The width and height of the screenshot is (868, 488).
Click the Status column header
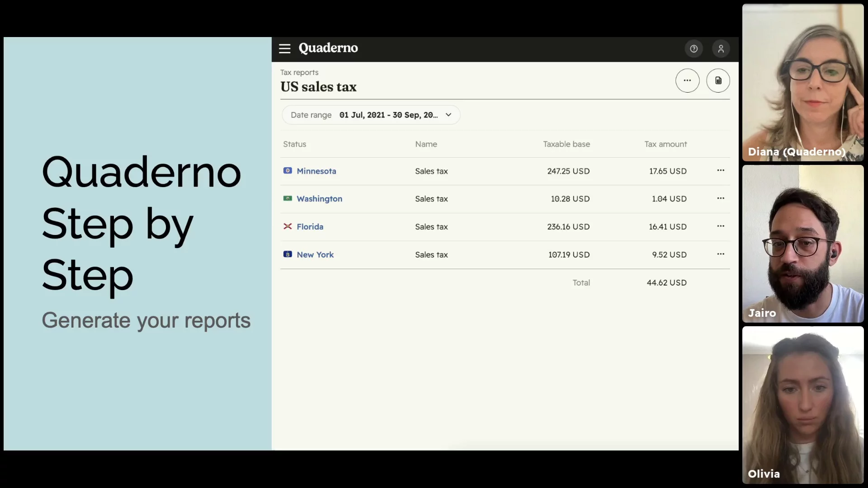tap(294, 144)
